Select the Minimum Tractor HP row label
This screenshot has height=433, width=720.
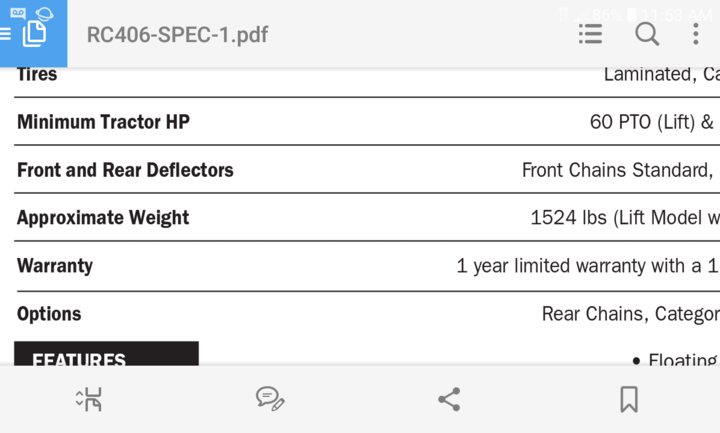click(103, 122)
